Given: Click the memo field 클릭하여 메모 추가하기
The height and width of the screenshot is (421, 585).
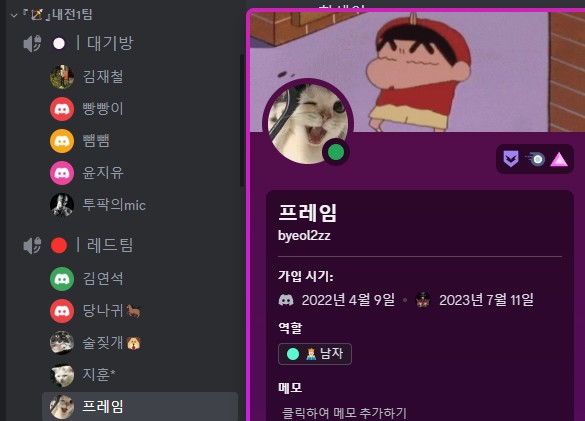Looking at the screenshot, I should click(344, 413).
